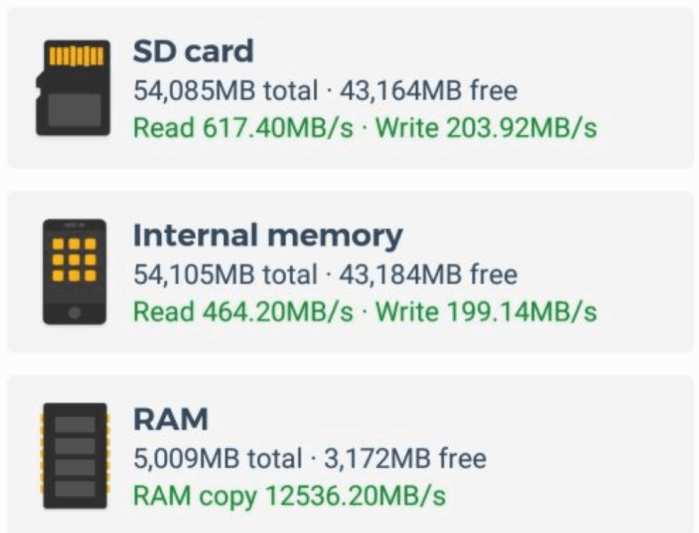Select the "RAM" heading
The height and width of the screenshot is (533, 699).
point(170,420)
